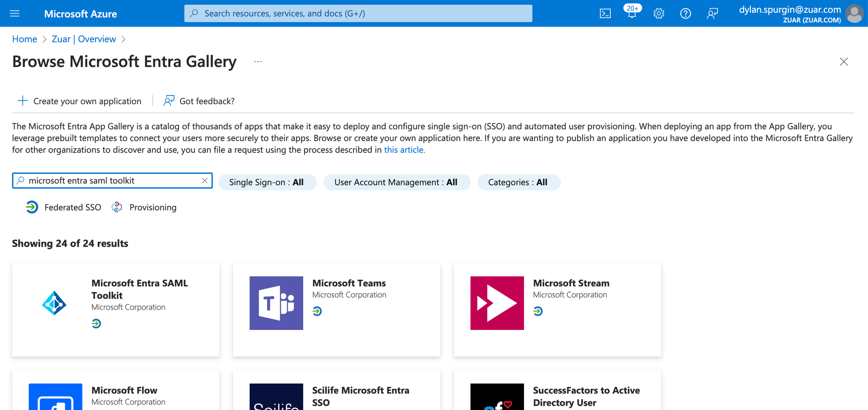Open the Single Sign-on filter
The height and width of the screenshot is (410, 868).
(267, 182)
